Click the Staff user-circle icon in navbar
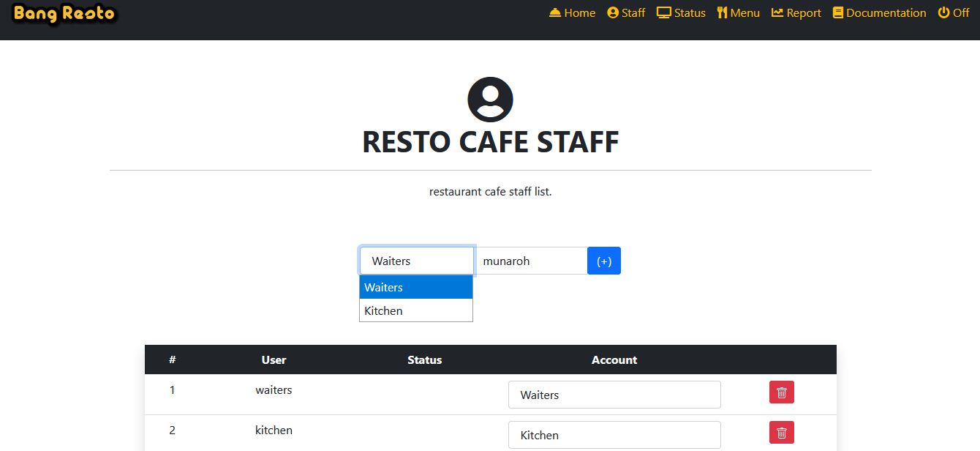 tap(613, 12)
